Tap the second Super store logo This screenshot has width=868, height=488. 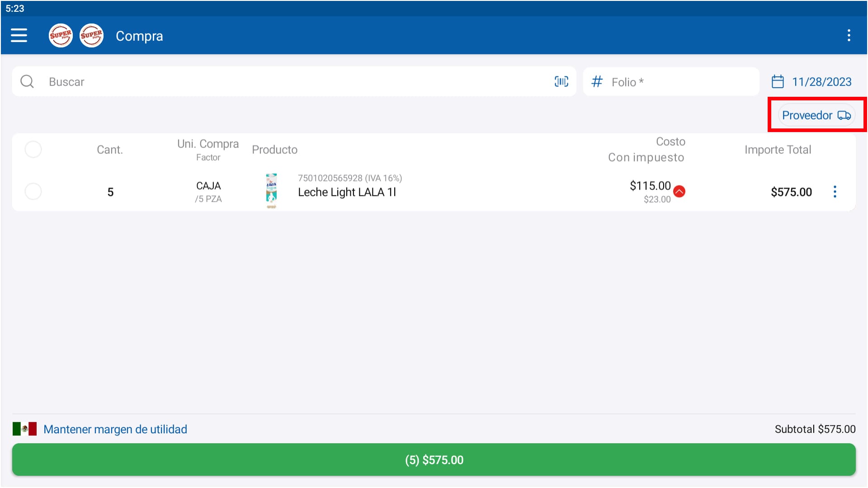(x=91, y=35)
